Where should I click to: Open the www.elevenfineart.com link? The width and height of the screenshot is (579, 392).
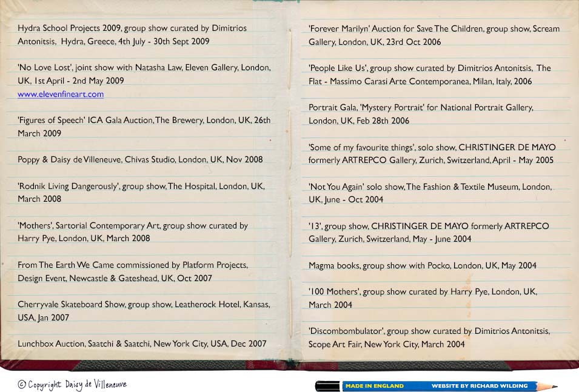[61, 95]
